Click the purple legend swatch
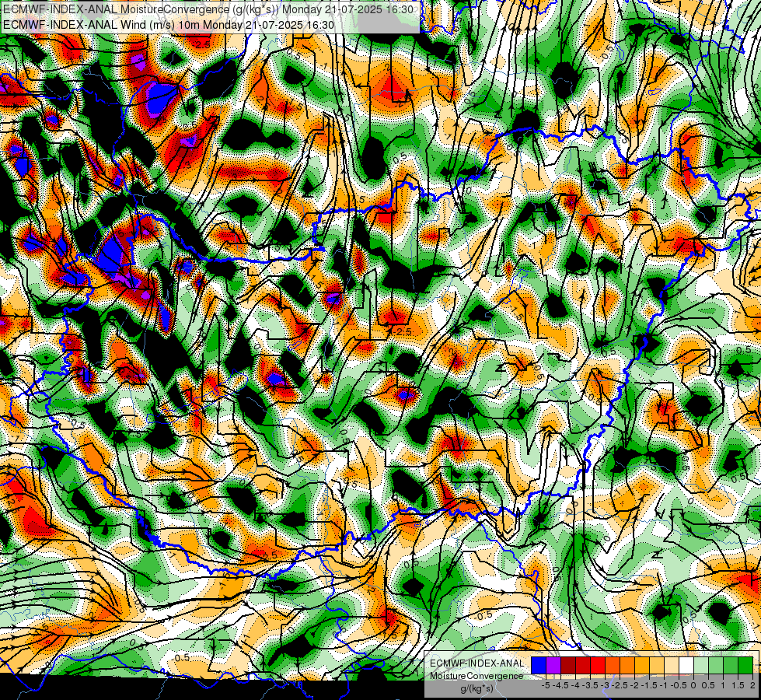 pyautogui.click(x=553, y=666)
